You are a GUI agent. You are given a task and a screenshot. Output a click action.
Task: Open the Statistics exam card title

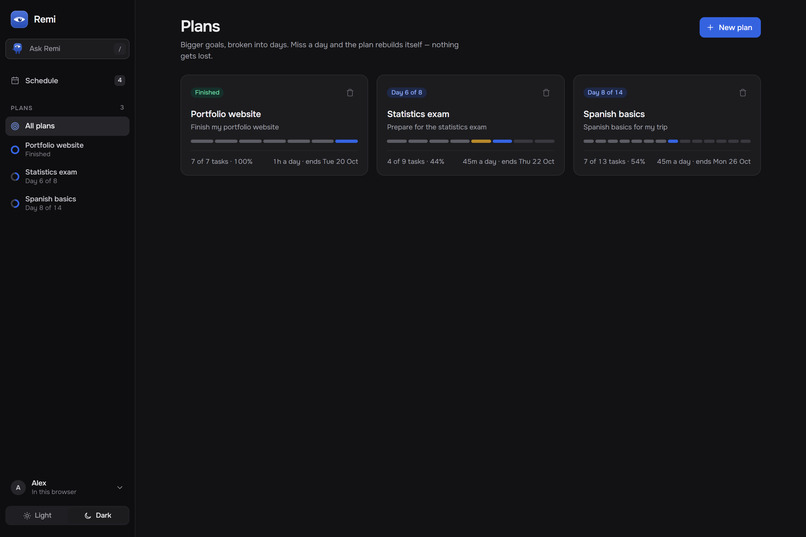click(418, 114)
